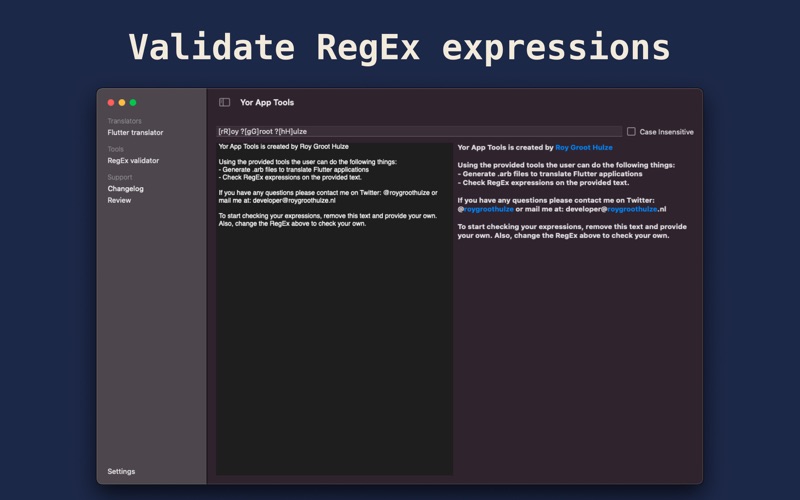Open the Review sidebar item

tap(119, 200)
